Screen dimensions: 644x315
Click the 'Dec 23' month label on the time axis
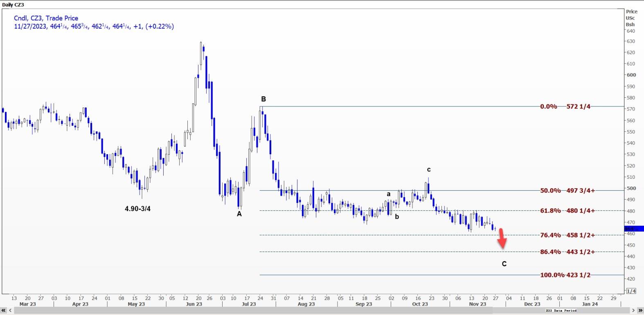point(532,304)
